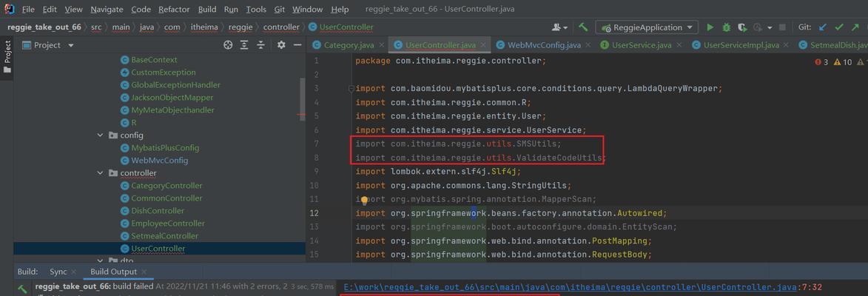Click the rebuild hammer in Build panel

pyautogui.click(x=22, y=289)
